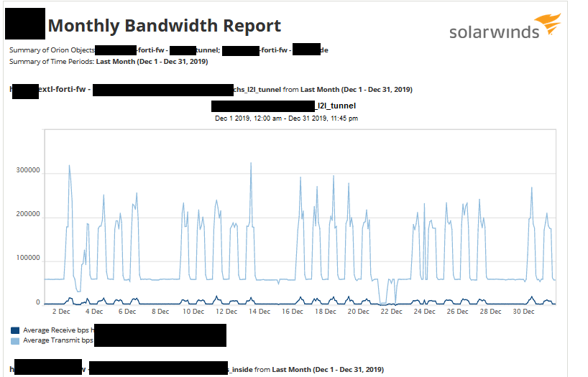The height and width of the screenshot is (377, 588).
Task: Click the 18 Dec axis label
Action: 325,312
